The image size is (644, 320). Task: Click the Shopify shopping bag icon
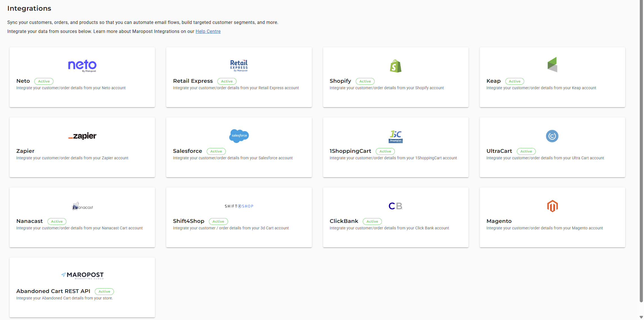[x=395, y=66]
